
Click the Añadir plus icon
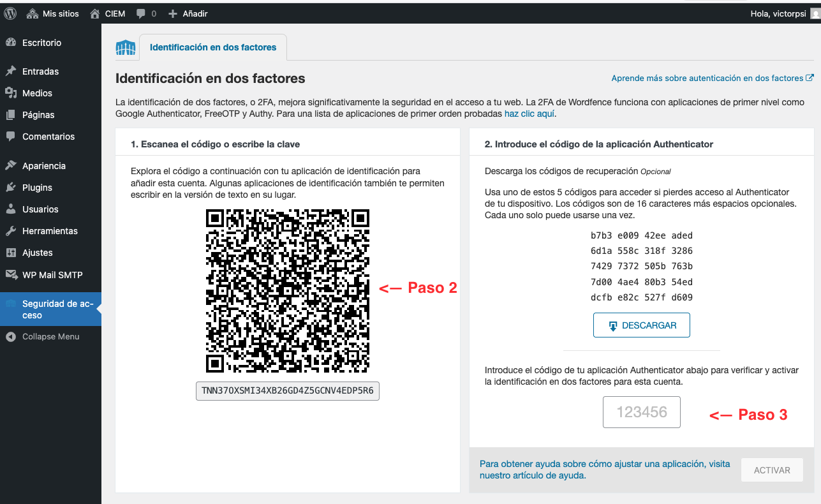173,13
